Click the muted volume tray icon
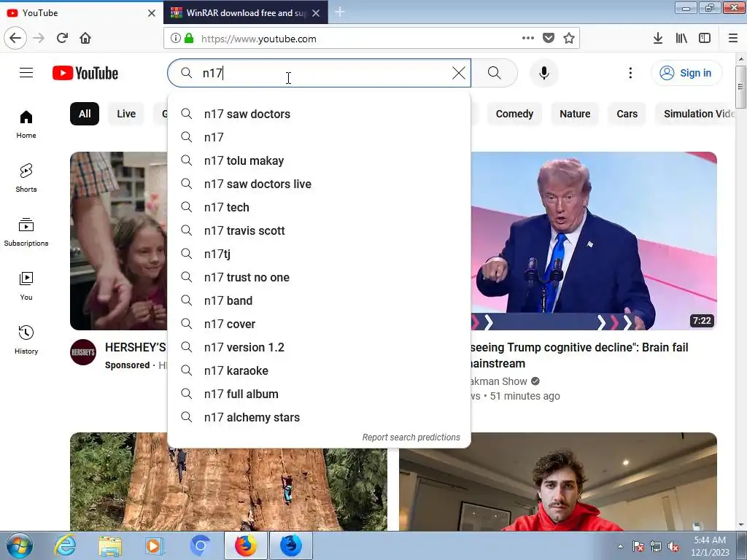This screenshot has height=560, width=747. (x=673, y=546)
